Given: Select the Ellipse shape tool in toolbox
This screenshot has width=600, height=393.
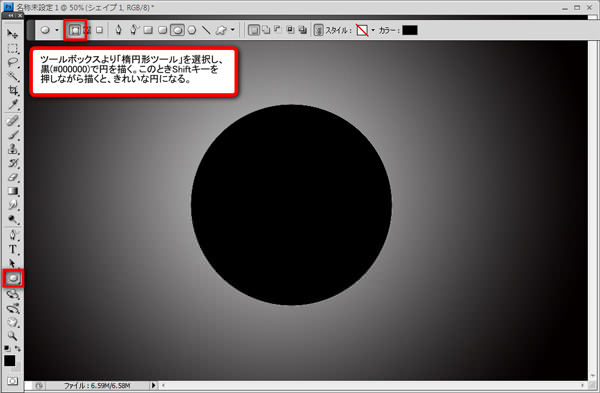Looking at the screenshot, I should pos(13,278).
